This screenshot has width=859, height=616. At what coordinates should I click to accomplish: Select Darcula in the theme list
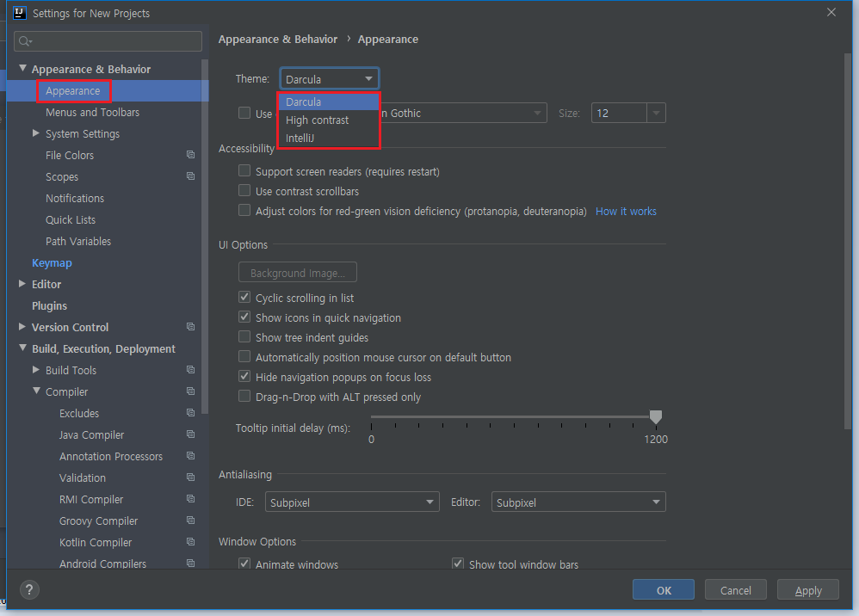point(330,102)
